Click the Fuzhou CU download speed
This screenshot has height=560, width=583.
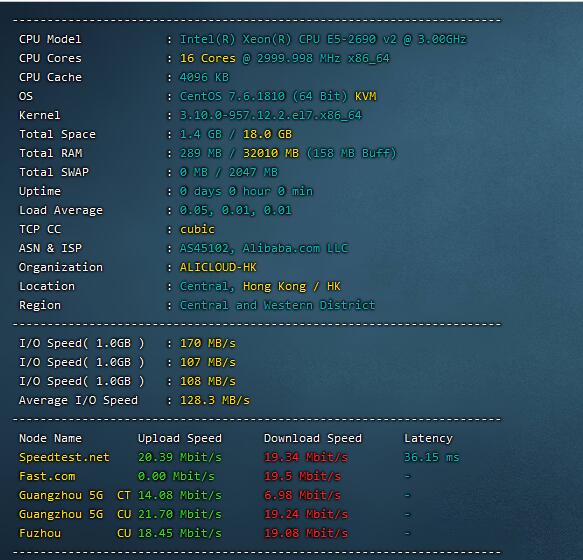pos(306,533)
